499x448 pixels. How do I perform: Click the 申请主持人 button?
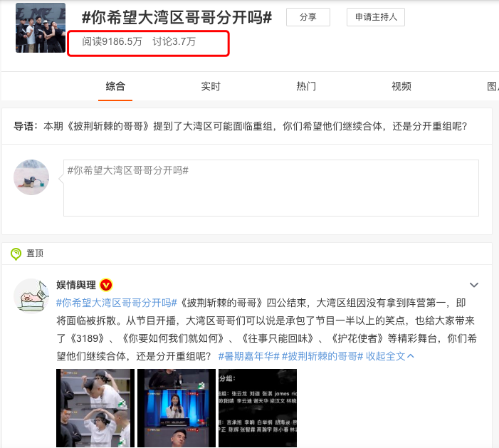tap(376, 17)
